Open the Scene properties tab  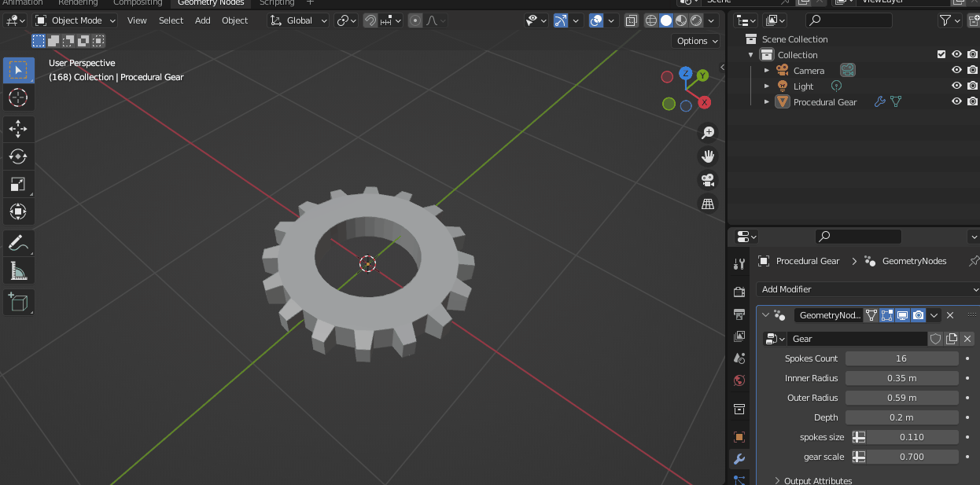tap(739, 358)
